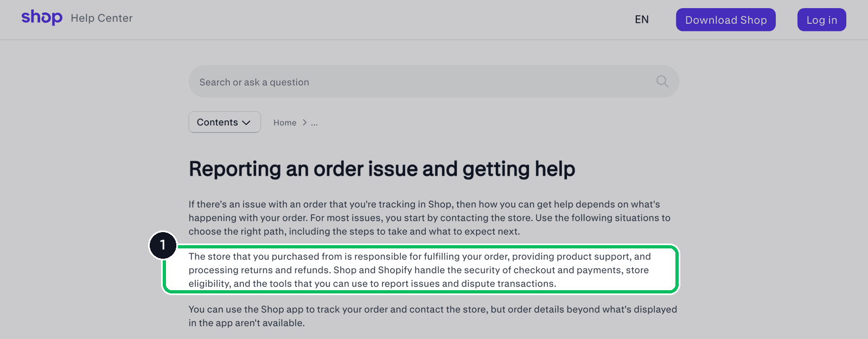Open the EN language selector

[x=642, y=20]
